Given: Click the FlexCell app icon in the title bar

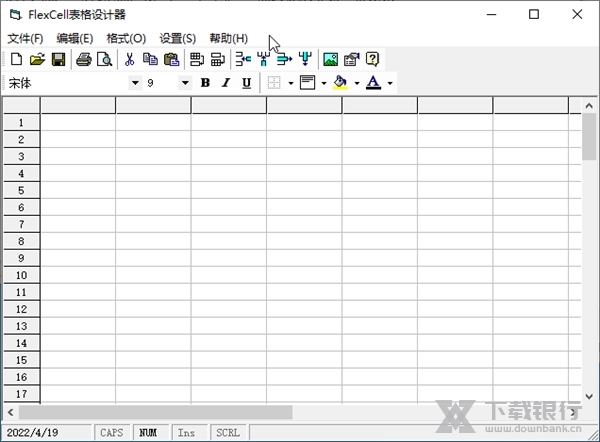Looking at the screenshot, I should (16, 15).
